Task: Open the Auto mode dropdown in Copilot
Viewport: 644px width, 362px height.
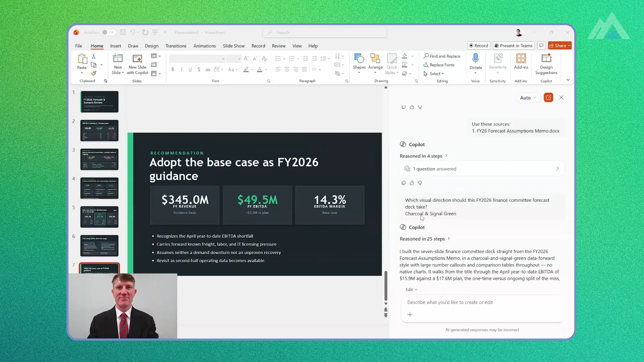Action: pyautogui.click(x=528, y=98)
